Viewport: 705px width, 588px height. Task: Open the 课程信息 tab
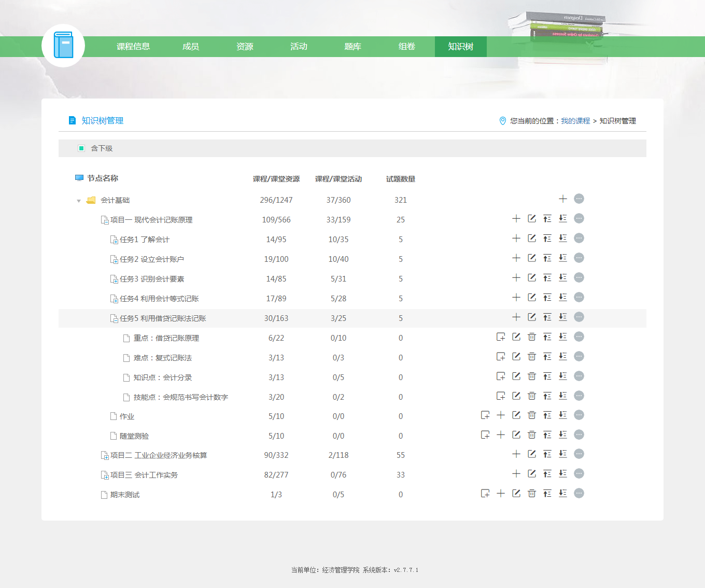pyautogui.click(x=133, y=47)
